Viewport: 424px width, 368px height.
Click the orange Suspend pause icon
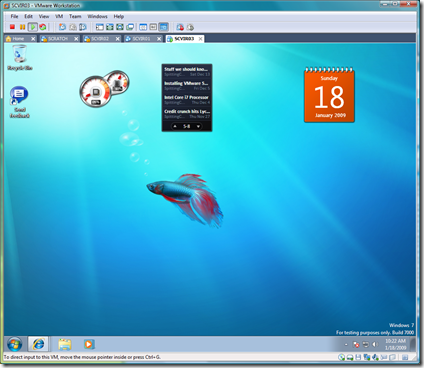click(x=22, y=27)
